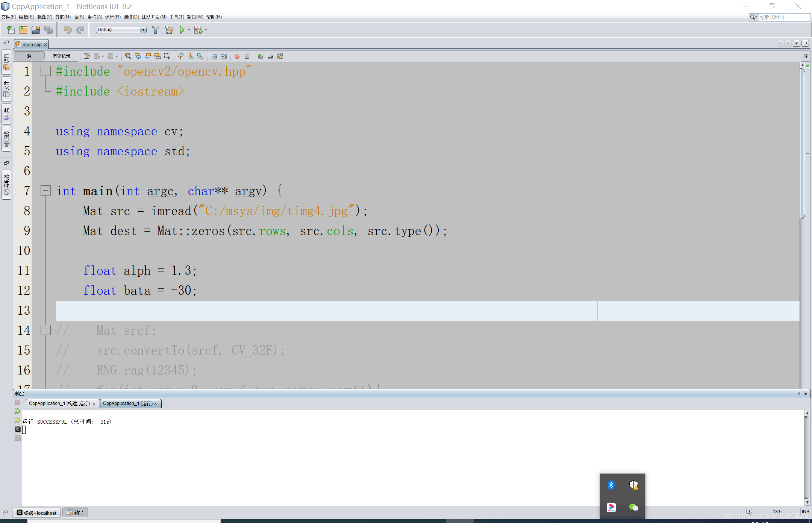The image size is (812, 523).
Task: Click the Go to Header/Source icon
Action: [280, 56]
